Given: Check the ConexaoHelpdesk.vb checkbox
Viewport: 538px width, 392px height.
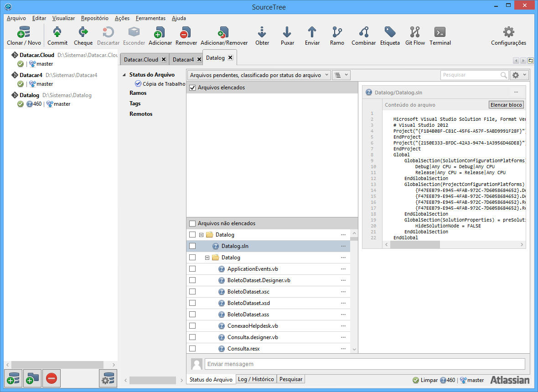Looking at the screenshot, I should (x=192, y=326).
